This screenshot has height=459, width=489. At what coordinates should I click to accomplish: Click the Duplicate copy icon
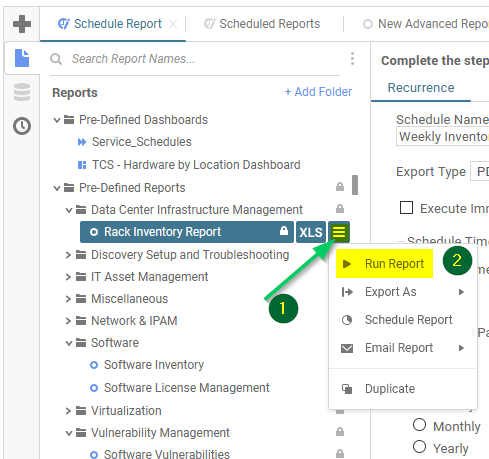[347, 389]
